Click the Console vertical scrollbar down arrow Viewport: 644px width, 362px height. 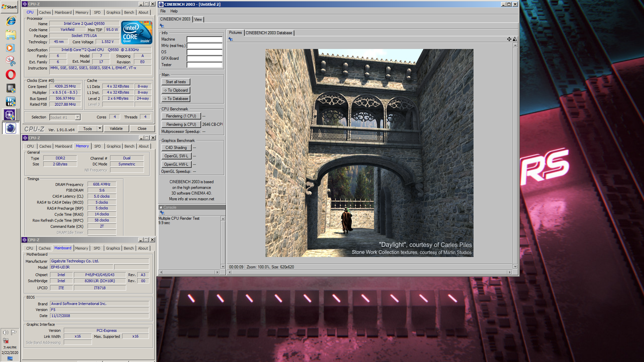[x=223, y=267]
